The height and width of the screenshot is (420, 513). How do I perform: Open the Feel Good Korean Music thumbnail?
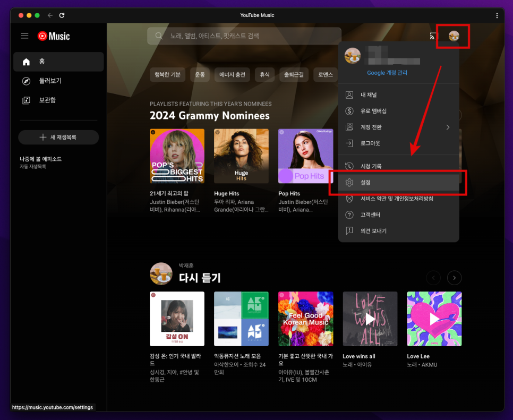click(305, 319)
